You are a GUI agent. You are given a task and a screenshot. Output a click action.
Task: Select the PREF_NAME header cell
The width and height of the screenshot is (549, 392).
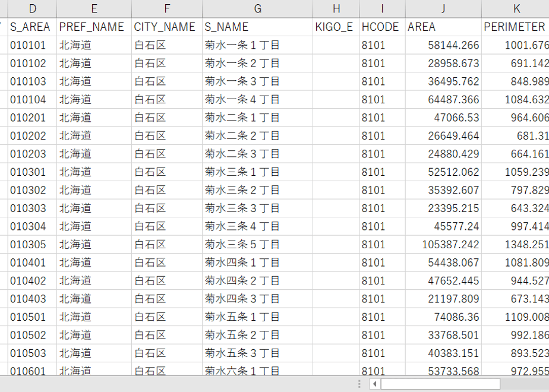pos(94,27)
